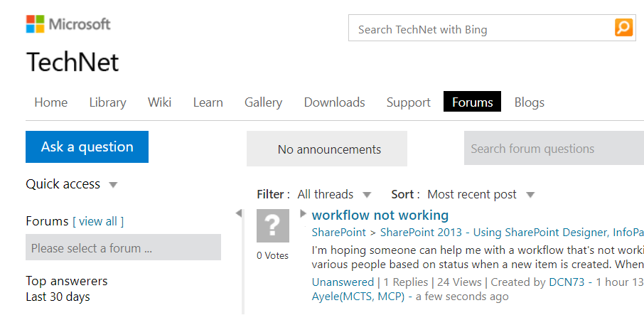The width and height of the screenshot is (644, 325).
Task: Open the Blogs tab
Action: click(x=530, y=102)
